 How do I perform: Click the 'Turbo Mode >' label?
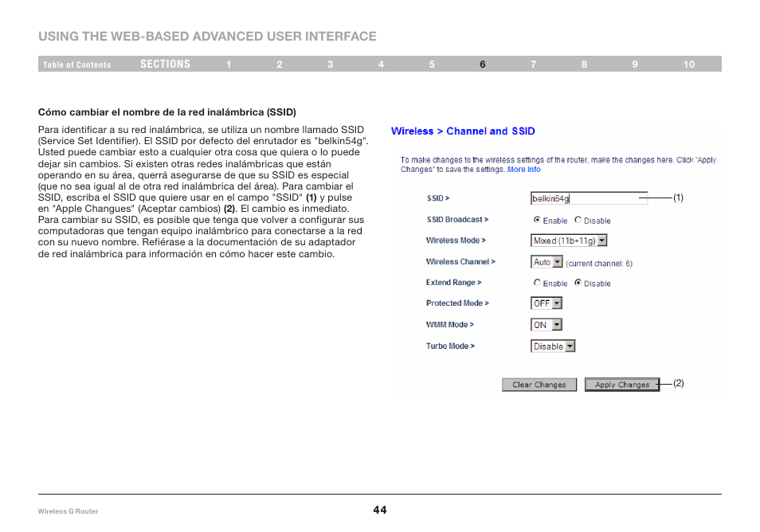[450, 346]
